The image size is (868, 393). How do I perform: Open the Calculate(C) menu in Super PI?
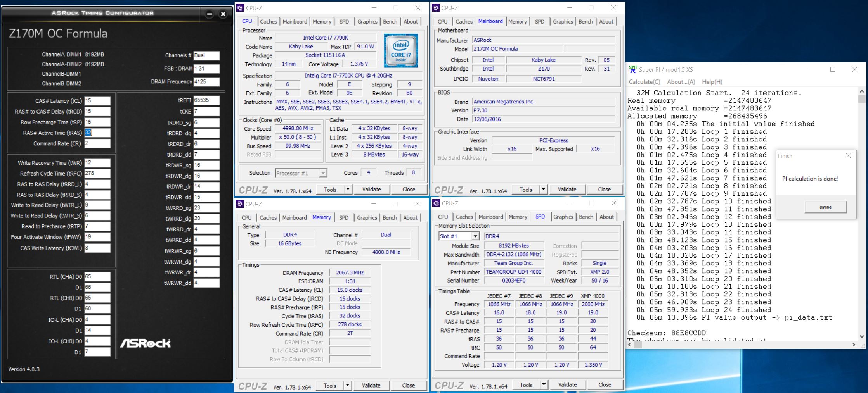pyautogui.click(x=644, y=82)
